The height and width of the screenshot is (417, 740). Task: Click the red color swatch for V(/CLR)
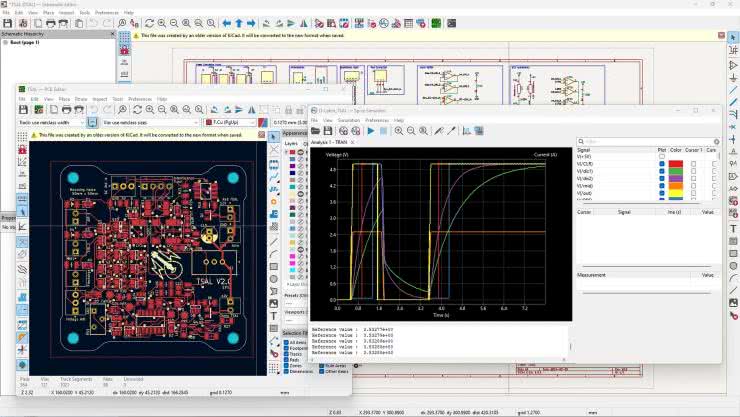[676, 164]
